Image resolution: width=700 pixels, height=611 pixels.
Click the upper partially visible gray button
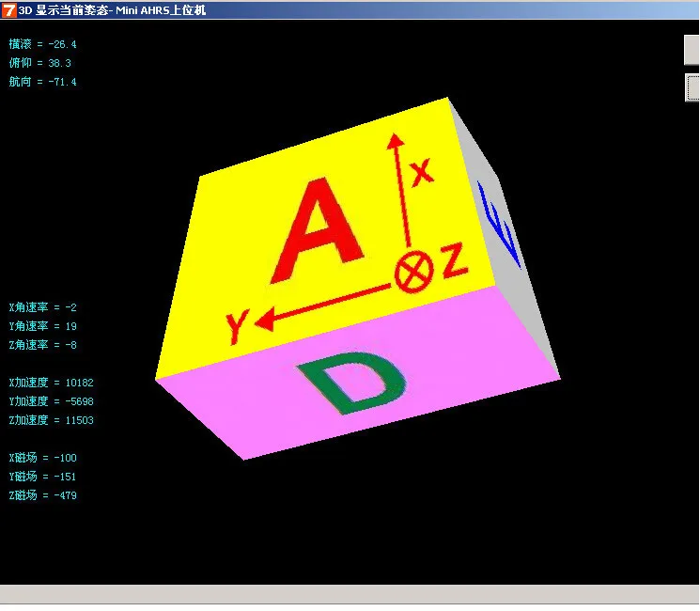[x=692, y=50]
